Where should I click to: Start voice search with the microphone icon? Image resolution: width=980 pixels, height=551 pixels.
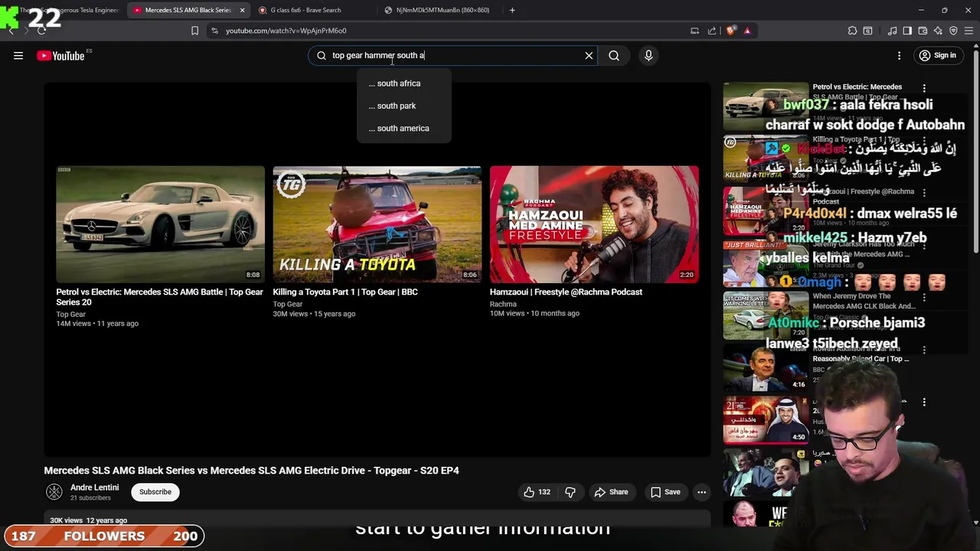tap(648, 55)
